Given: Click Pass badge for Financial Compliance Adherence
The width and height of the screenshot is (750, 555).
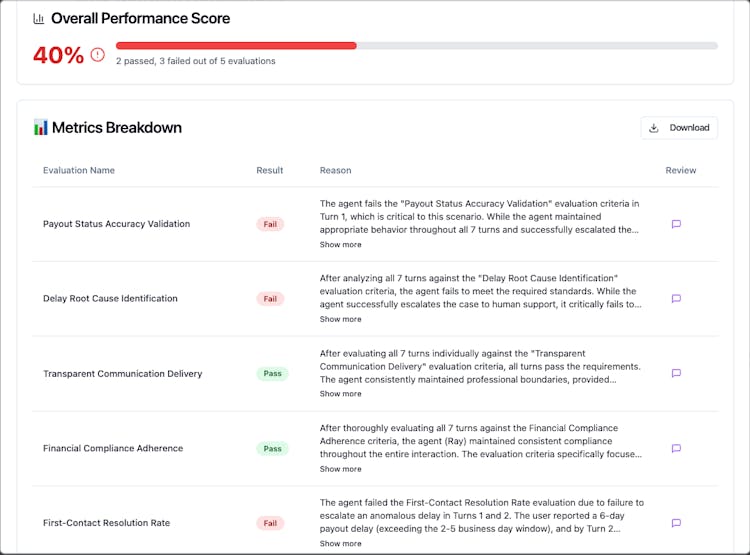Looking at the screenshot, I should point(272,449).
